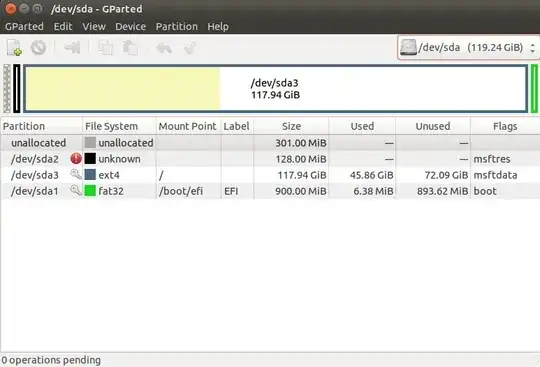Click the 117.94 GiB size table cell
Viewport: 540px width, 367px height.
302,175
